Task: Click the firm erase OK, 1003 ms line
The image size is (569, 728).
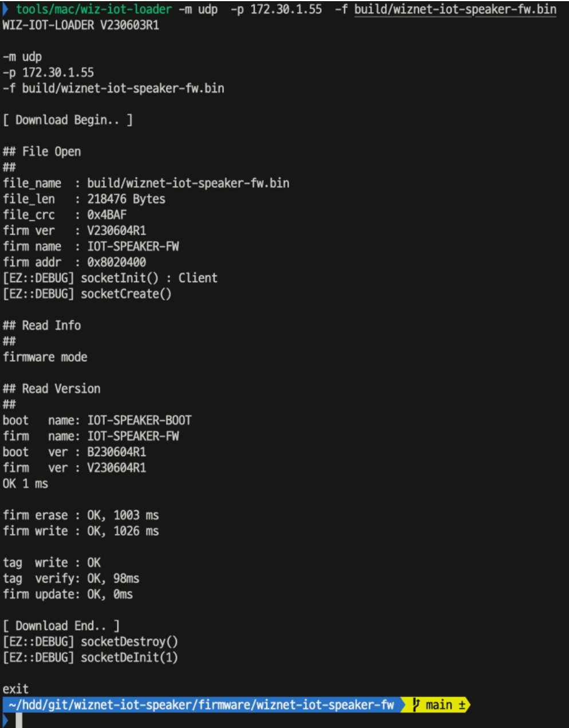Action: [x=81, y=515]
